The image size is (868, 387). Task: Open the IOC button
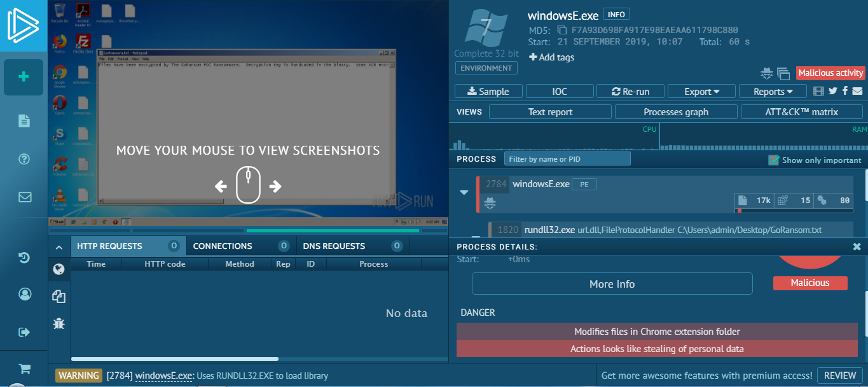point(560,91)
